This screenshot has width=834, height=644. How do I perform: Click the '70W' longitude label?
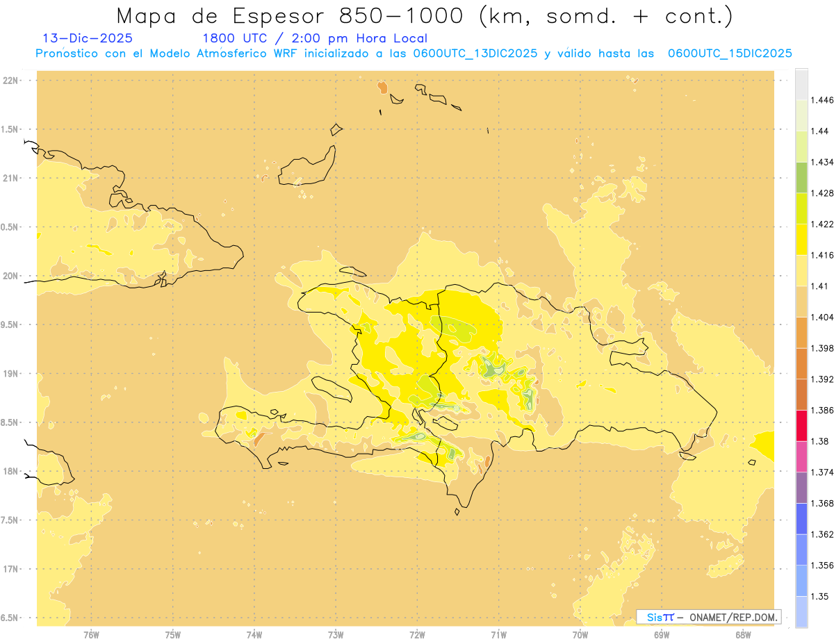click(x=580, y=634)
